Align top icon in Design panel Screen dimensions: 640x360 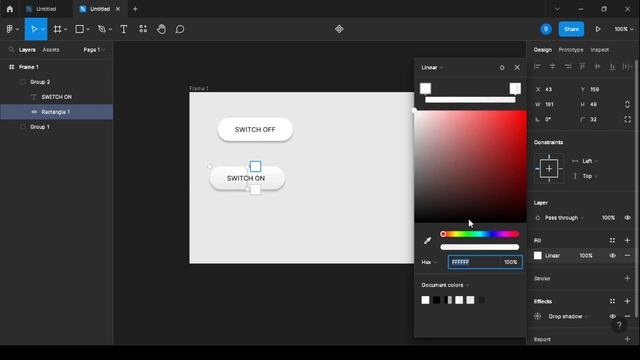point(582,66)
